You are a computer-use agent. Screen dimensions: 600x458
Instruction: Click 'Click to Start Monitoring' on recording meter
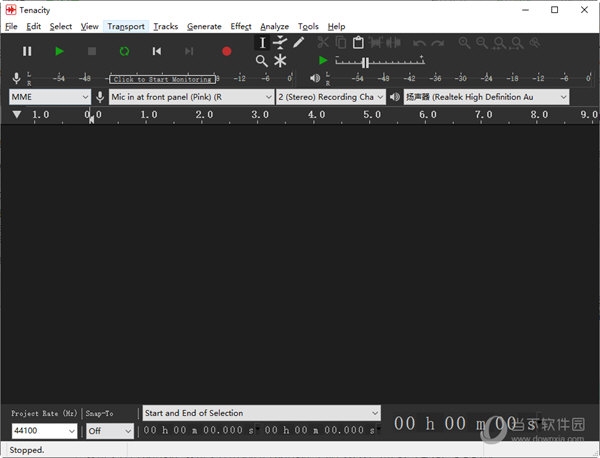pos(162,79)
